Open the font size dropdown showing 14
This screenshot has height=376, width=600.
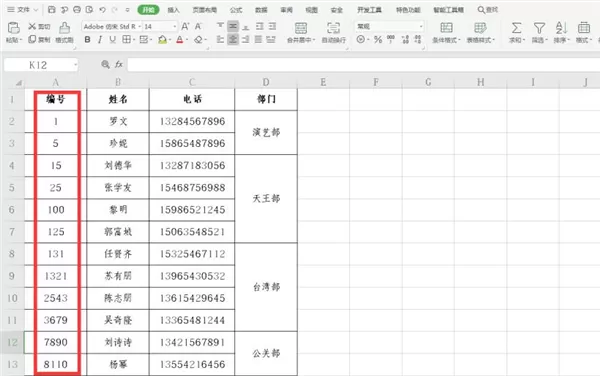(x=161, y=26)
